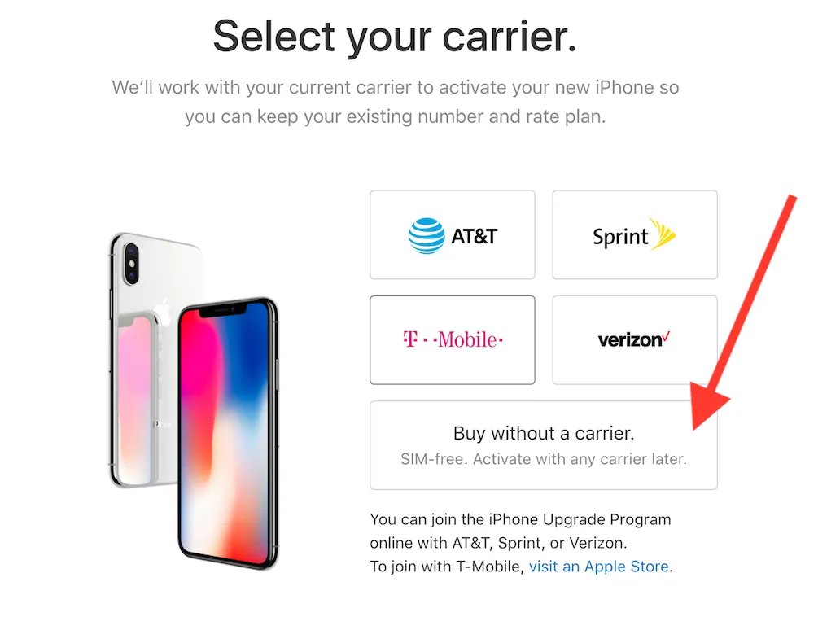The width and height of the screenshot is (840, 630).
Task: Click the yellow Sprint fan logo
Action: pyautogui.click(x=662, y=234)
